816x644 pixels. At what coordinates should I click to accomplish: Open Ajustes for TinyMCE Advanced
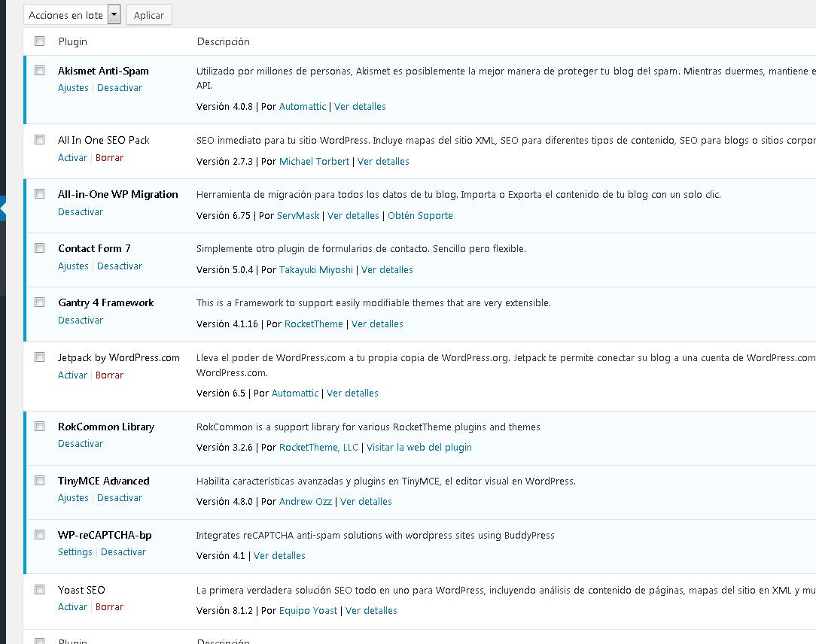73,497
